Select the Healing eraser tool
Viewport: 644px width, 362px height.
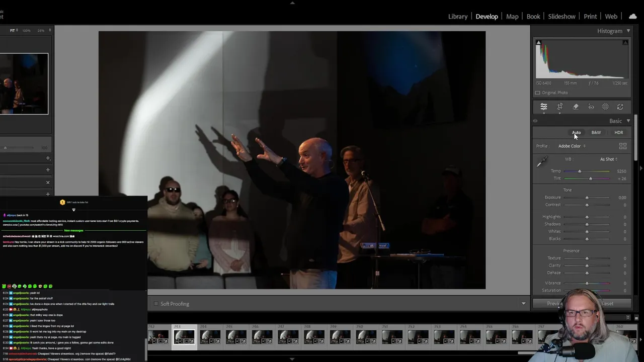click(x=576, y=107)
